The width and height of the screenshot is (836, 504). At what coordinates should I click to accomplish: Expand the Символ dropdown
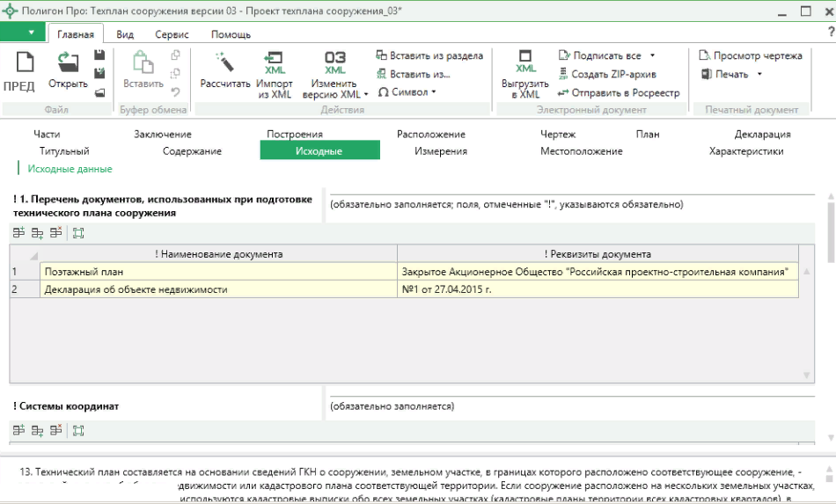(x=407, y=92)
